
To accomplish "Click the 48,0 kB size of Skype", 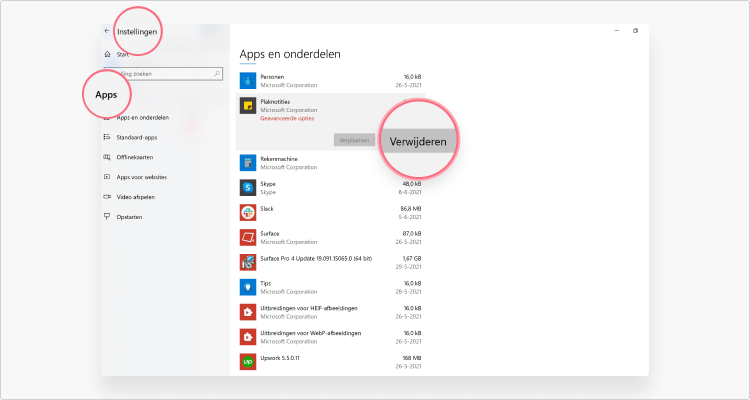I will pyautogui.click(x=412, y=184).
